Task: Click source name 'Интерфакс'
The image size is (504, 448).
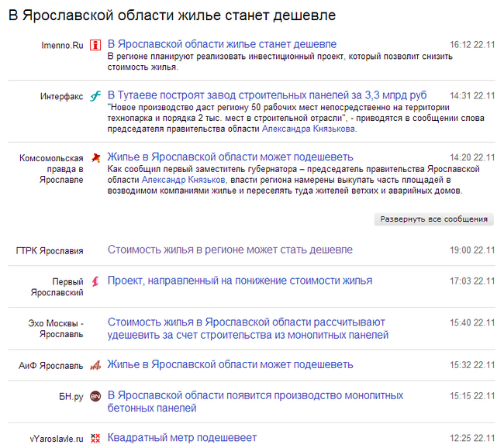Action: (x=62, y=96)
